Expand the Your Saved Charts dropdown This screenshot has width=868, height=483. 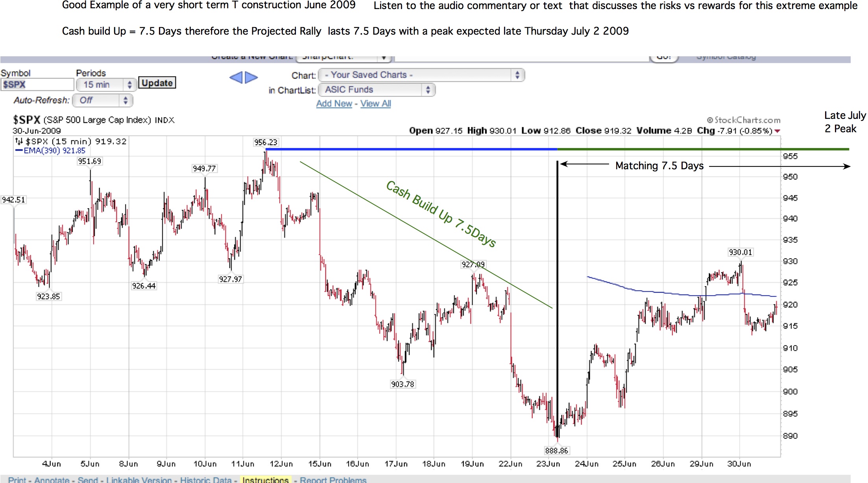click(x=421, y=75)
